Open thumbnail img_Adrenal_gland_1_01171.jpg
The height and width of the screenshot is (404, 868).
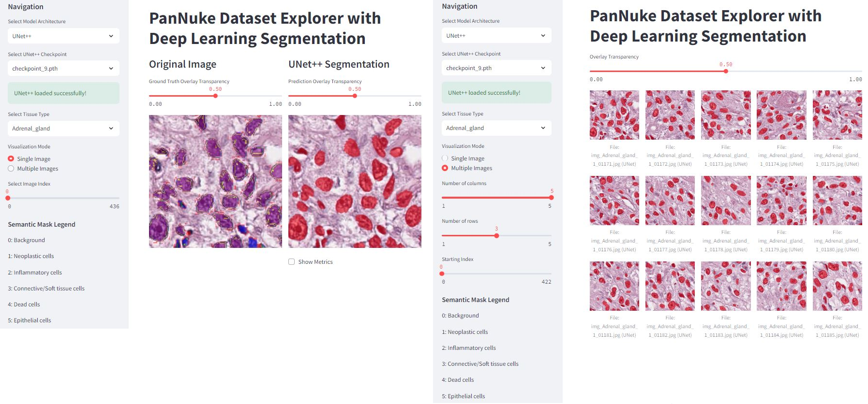(x=614, y=115)
